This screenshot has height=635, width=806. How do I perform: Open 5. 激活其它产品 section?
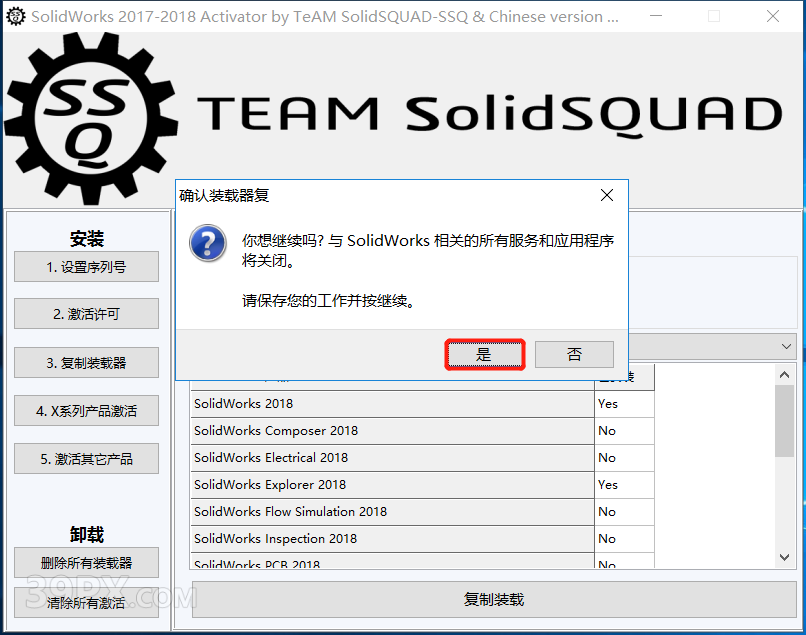click(86, 459)
